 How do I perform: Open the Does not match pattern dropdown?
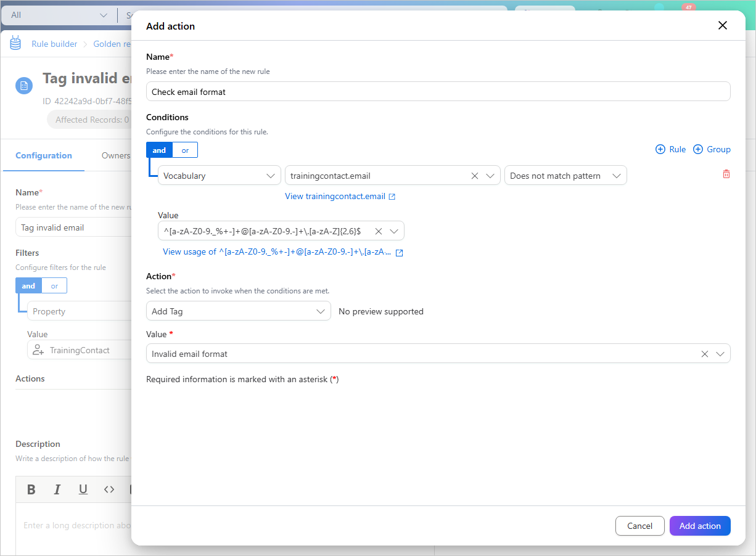tap(565, 176)
